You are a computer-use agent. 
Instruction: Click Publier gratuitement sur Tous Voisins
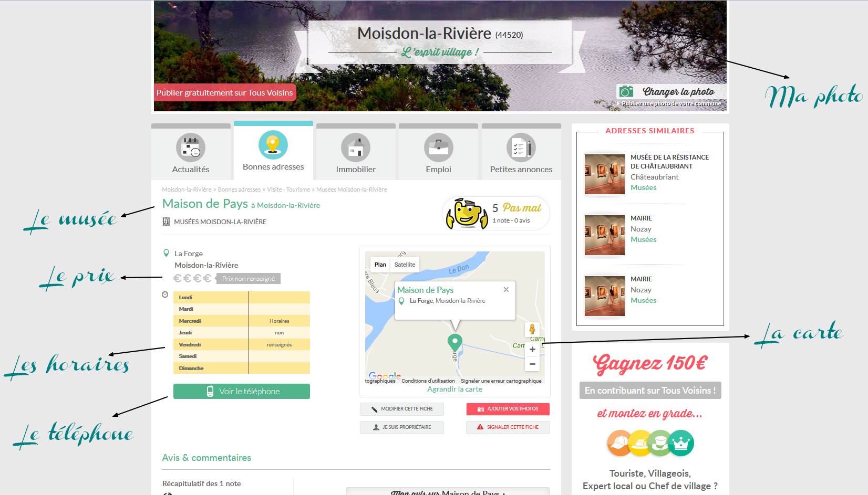point(224,92)
